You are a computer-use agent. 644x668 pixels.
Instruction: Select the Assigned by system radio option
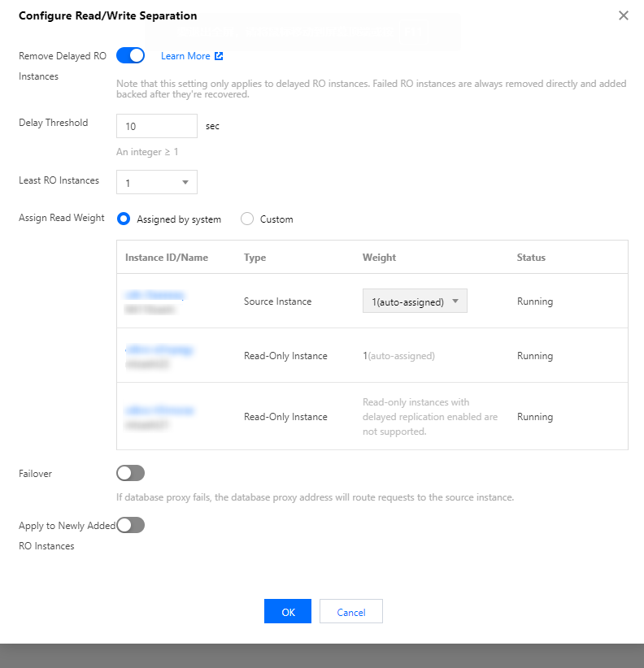pos(124,219)
